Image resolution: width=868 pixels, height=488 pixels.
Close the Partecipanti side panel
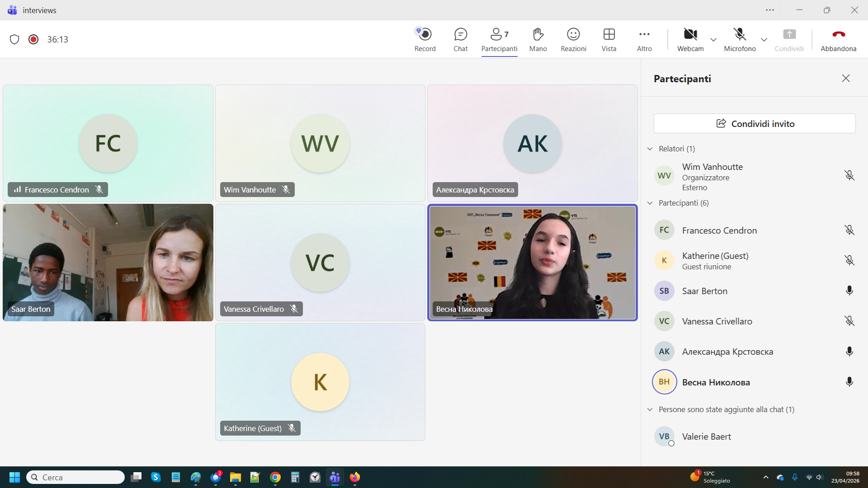click(x=846, y=78)
